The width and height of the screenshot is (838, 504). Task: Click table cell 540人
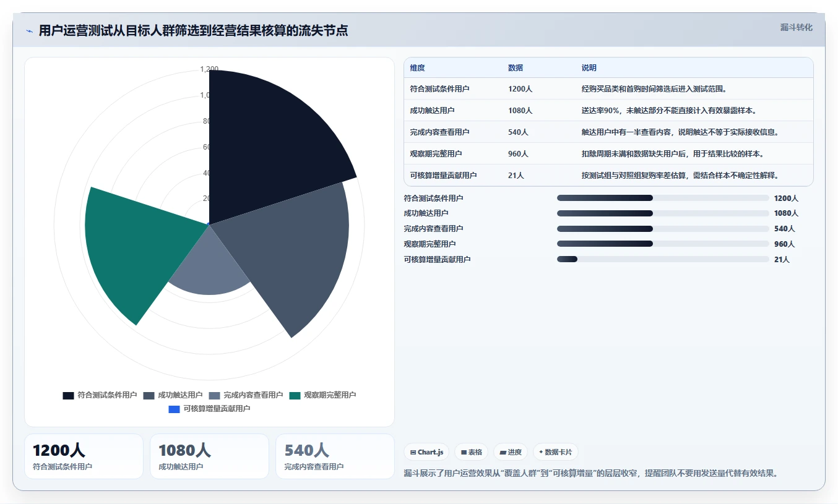518,132
